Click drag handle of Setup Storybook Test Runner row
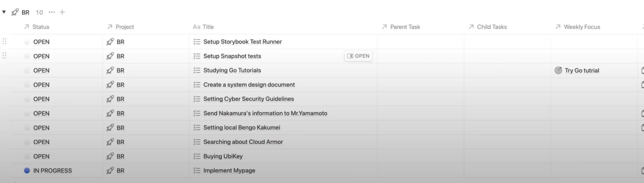The height and width of the screenshot is (183, 644). click(x=4, y=42)
